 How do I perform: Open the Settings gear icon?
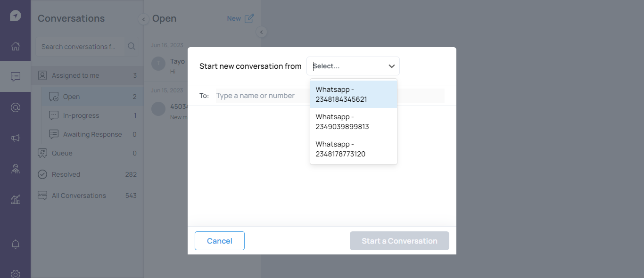[x=16, y=274]
